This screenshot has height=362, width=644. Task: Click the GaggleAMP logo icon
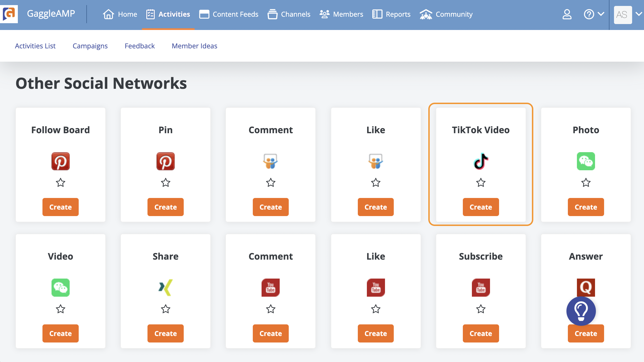(9, 14)
